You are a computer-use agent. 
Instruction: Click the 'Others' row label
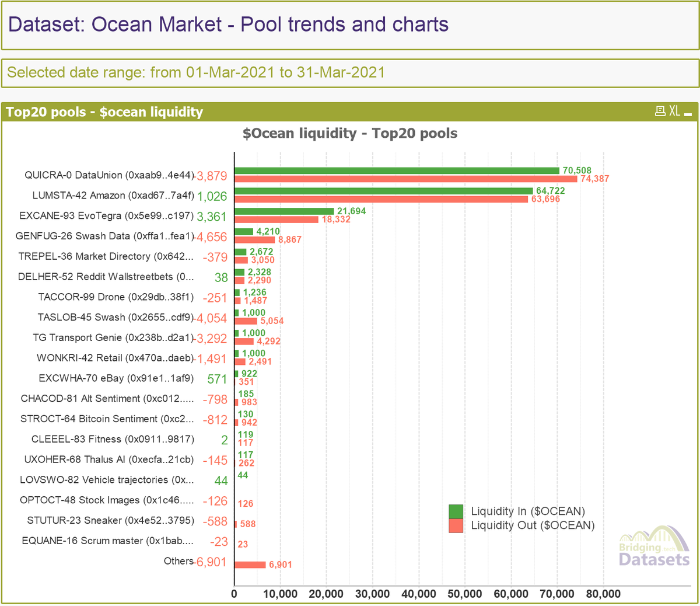pos(178,561)
